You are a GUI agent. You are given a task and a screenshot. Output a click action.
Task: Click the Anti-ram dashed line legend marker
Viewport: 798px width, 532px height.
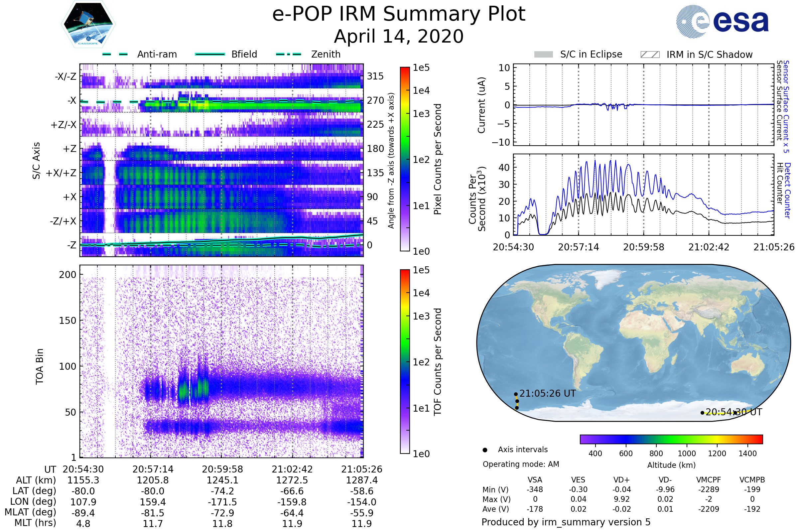[x=115, y=54]
